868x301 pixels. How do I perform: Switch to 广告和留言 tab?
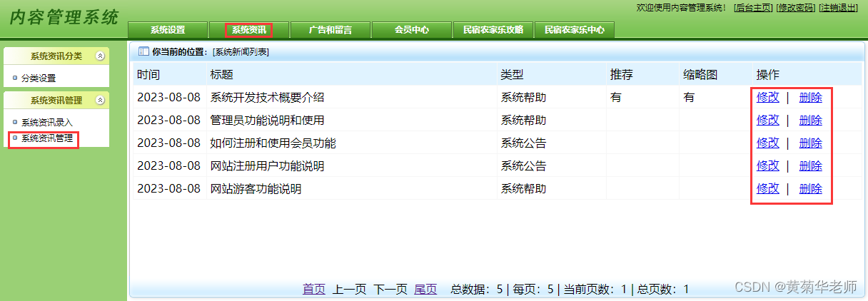pyautogui.click(x=330, y=30)
